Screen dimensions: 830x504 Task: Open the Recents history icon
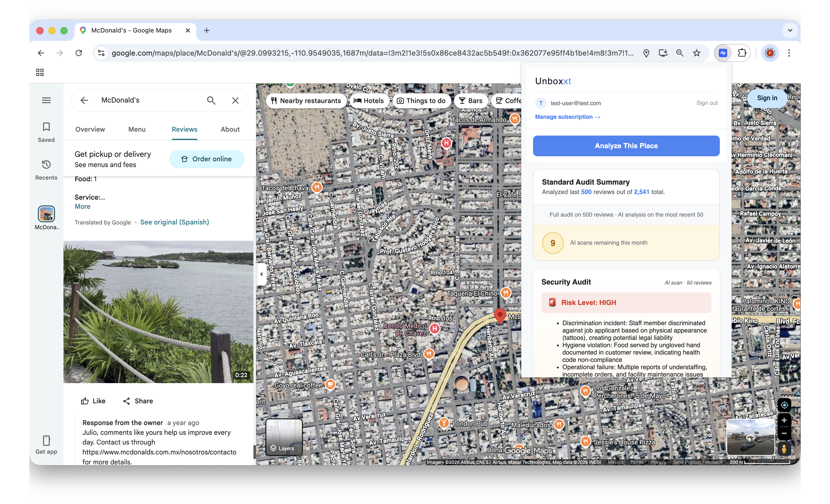click(x=46, y=169)
